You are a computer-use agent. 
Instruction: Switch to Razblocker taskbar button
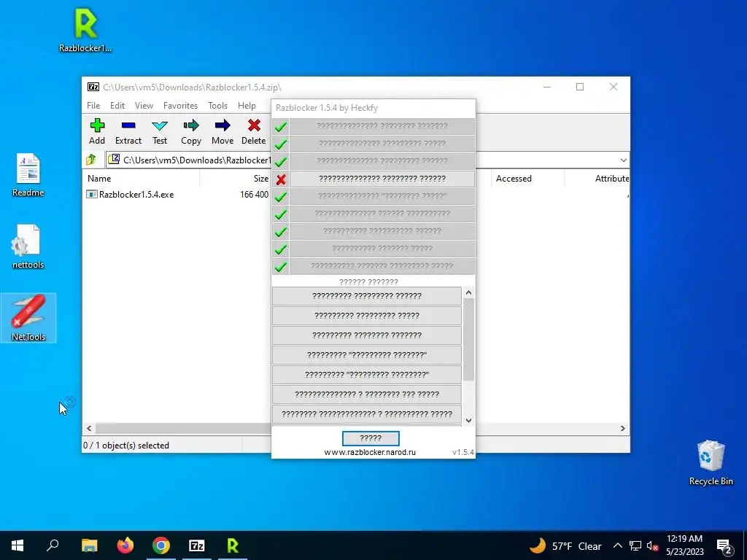tap(233, 545)
